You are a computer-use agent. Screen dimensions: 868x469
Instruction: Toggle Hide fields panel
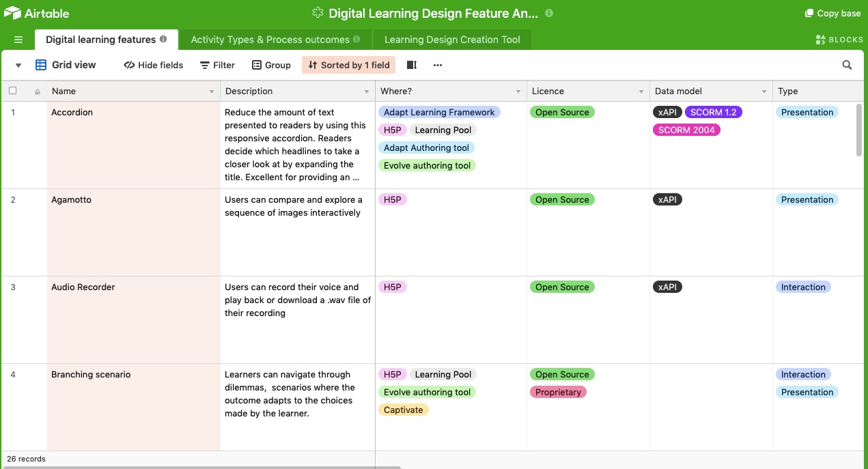click(153, 64)
